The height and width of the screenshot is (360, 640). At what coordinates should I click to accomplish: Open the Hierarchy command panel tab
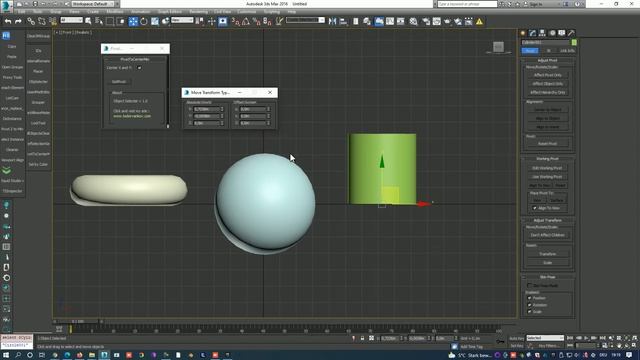(542, 33)
